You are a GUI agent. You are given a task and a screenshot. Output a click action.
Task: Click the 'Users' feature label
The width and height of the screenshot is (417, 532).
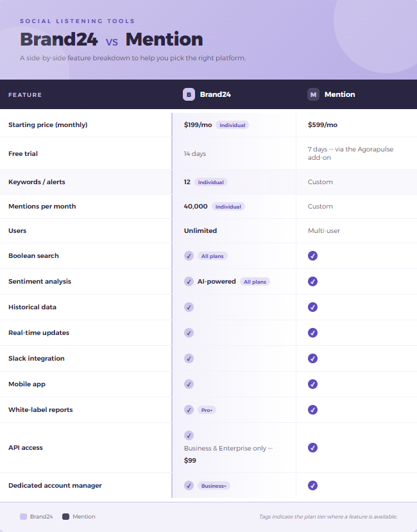pos(17,231)
